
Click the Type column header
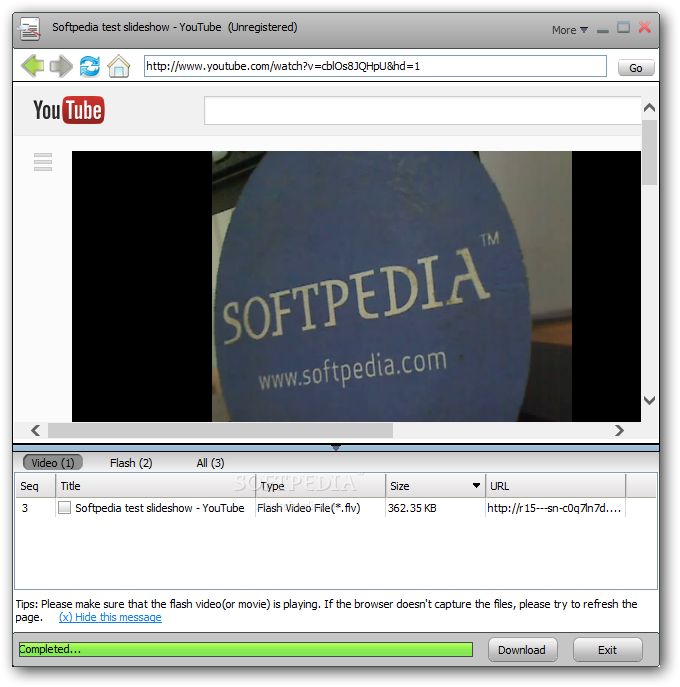point(320,485)
